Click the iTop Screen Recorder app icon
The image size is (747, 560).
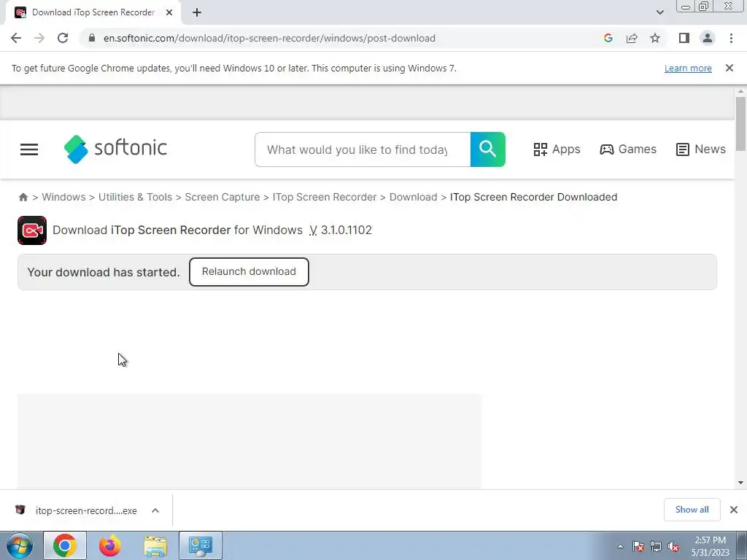pyautogui.click(x=32, y=230)
